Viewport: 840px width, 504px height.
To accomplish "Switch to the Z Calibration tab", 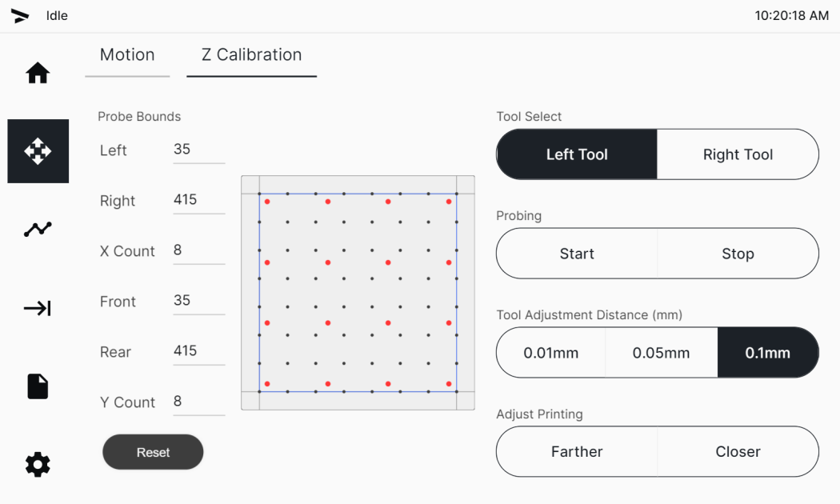I will (x=252, y=55).
